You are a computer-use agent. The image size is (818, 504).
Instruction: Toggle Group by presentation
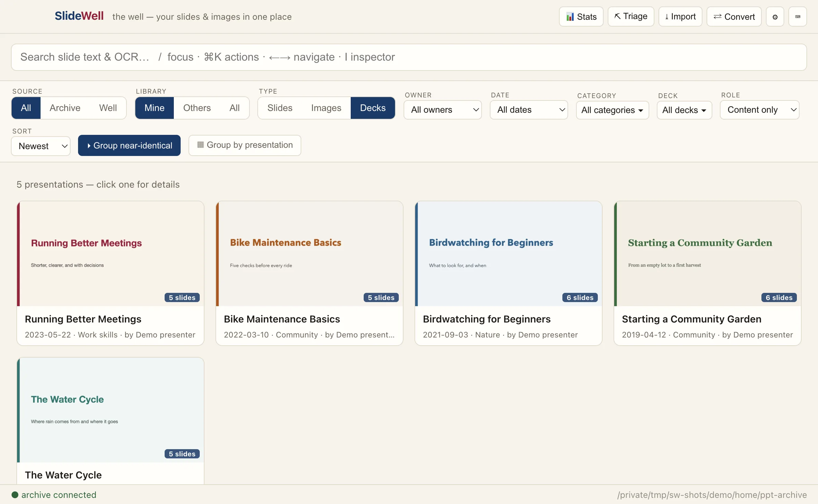[245, 145]
